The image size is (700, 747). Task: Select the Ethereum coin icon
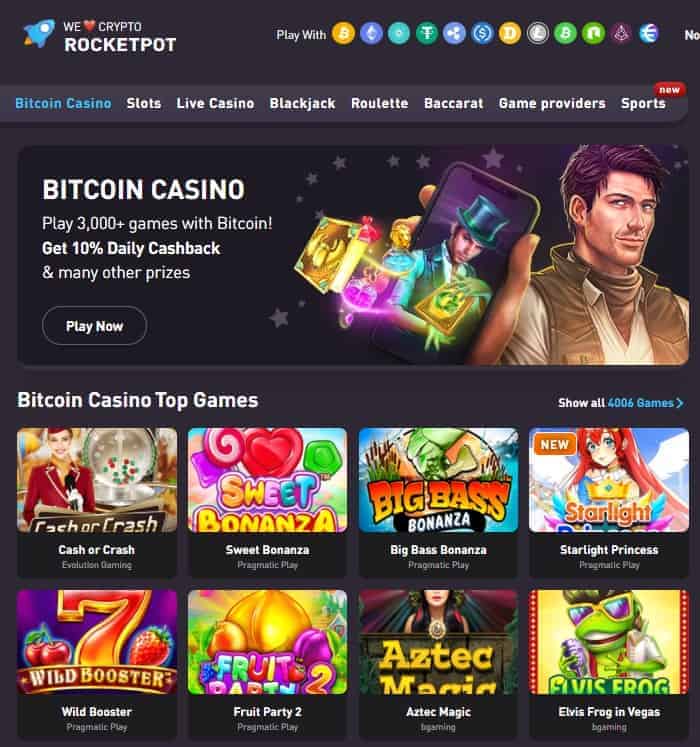pyautogui.click(x=371, y=33)
